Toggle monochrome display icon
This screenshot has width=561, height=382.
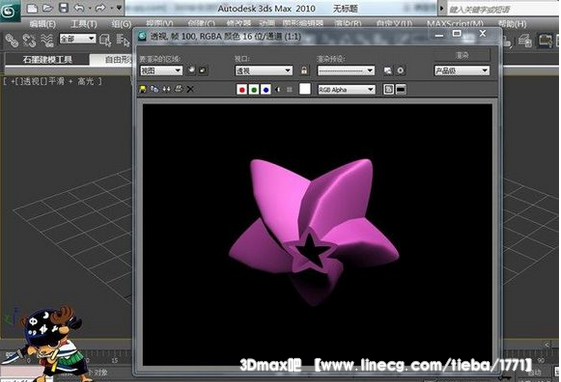(289, 89)
